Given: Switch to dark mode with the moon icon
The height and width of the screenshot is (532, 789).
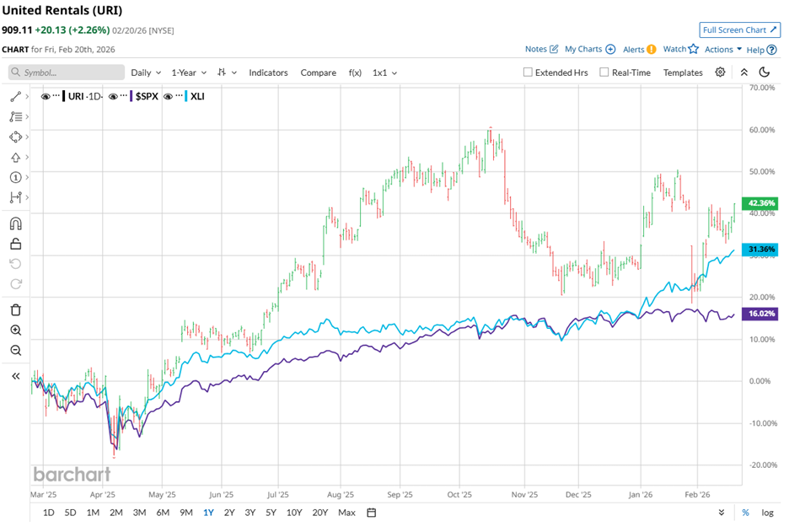Looking at the screenshot, I should pos(764,73).
